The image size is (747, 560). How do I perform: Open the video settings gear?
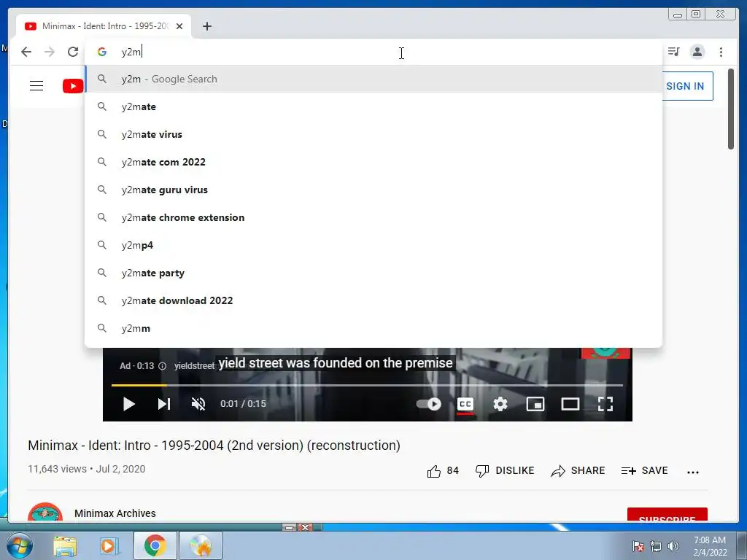pyautogui.click(x=500, y=404)
